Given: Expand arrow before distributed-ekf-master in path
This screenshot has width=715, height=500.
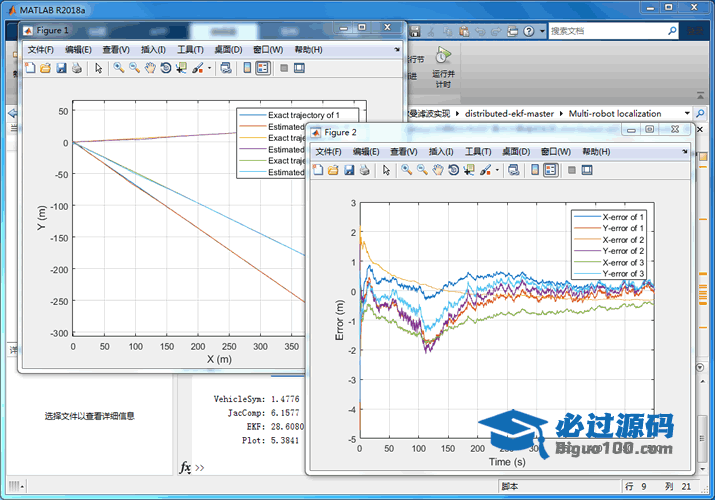Looking at the screenshot, I should tap(457, 113).
